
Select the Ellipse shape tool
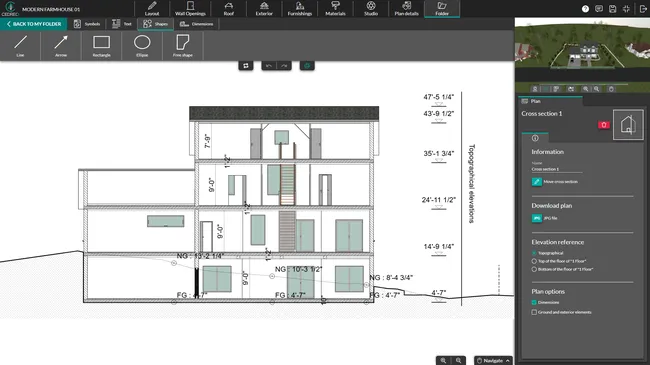142,45
